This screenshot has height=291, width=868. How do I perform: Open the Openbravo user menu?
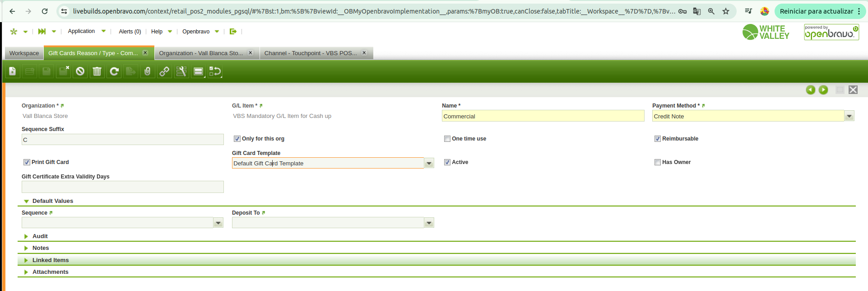click(x=200, y=32)
